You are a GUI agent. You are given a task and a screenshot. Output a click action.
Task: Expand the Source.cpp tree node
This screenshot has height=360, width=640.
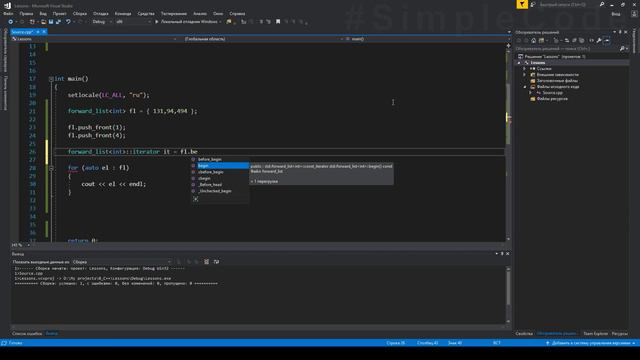click(531, 93)
